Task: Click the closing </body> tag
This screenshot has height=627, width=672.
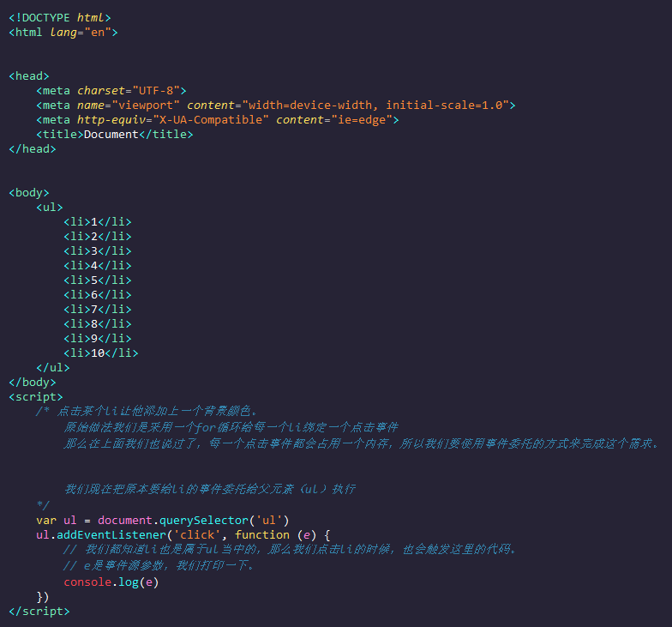Action: click(x=33, y=383)
